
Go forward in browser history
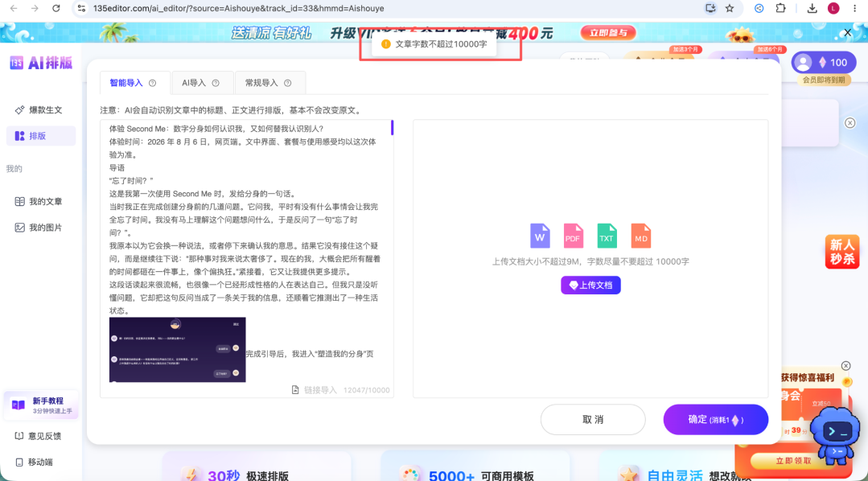click(x=35, y=8)
